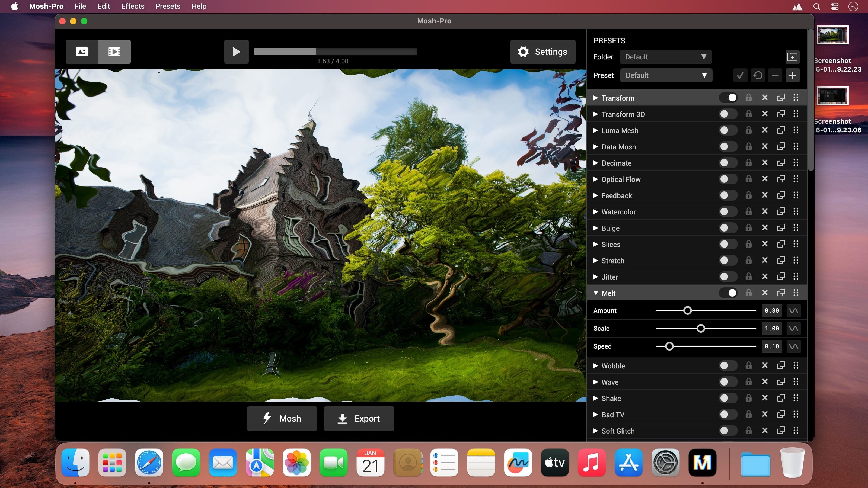The image size is (868, 488).
Task: Click the reset preset circular arrow icon
Action: click(758, 75)
